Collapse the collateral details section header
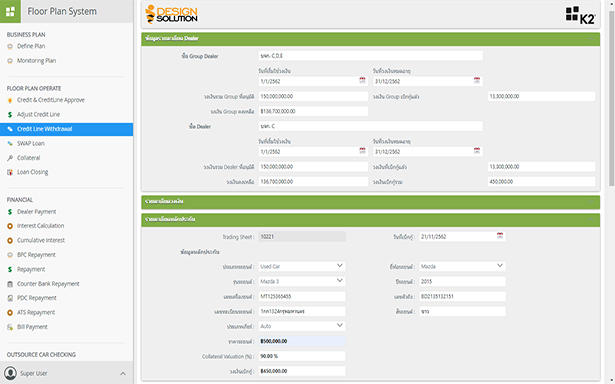Image resolution: width=615 pixels, height=384 pixels. tap(371, 220)
